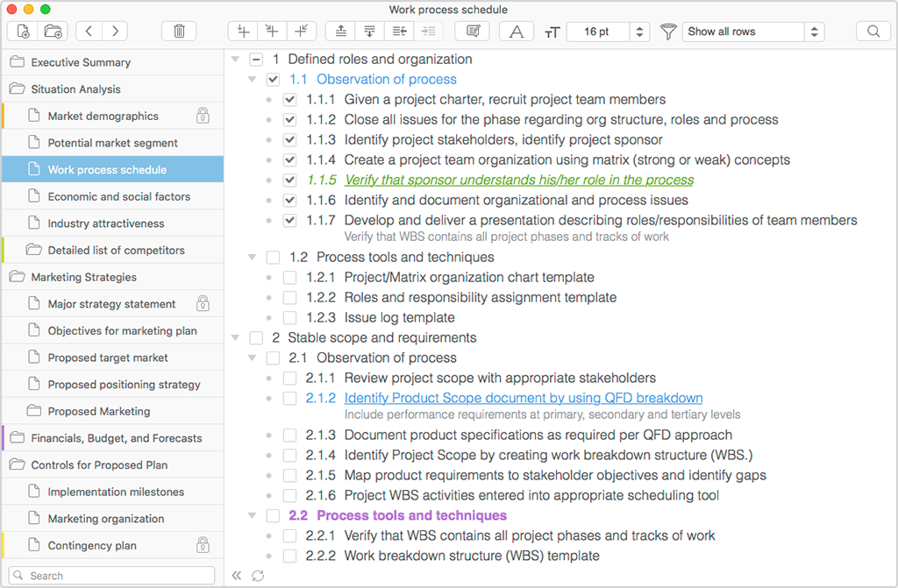Click the font style 'A' icon
This screenshot has height=588, width=898.
pos(517,32)
